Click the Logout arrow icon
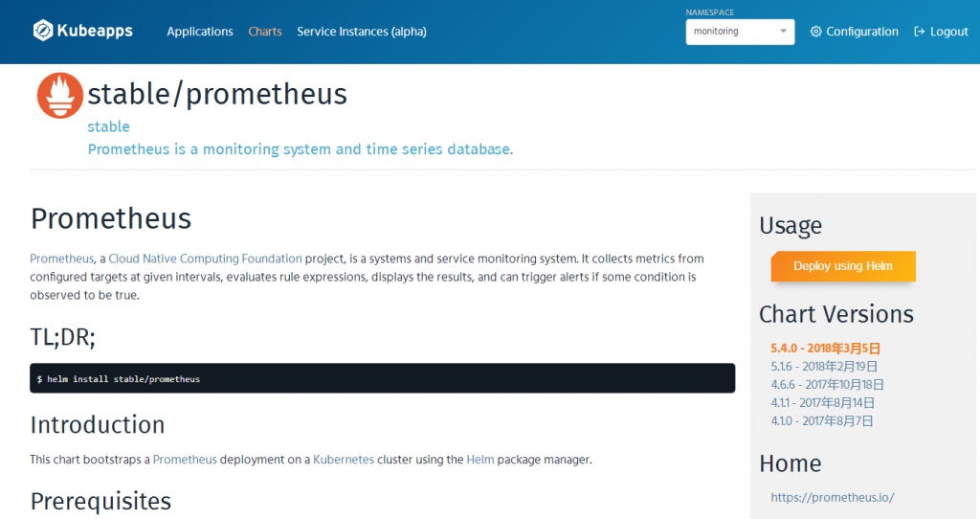Viewport: 980px width, 519px height. click(919, 32)
